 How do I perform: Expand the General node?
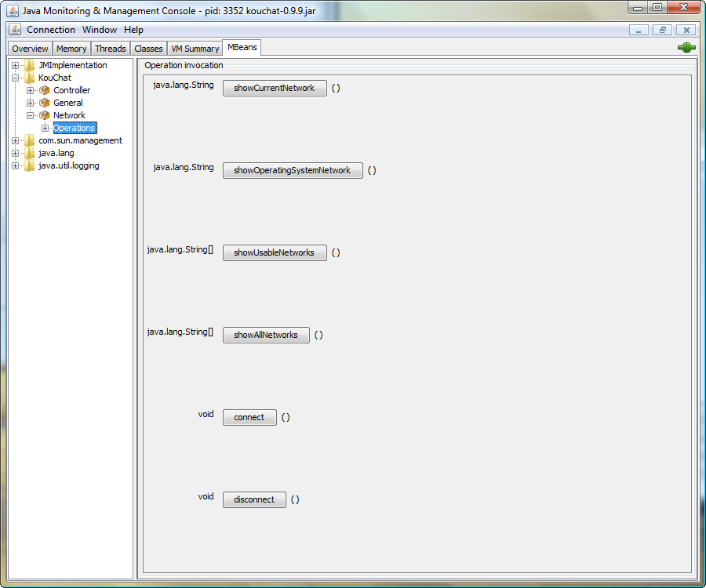[x=30, y=103]
